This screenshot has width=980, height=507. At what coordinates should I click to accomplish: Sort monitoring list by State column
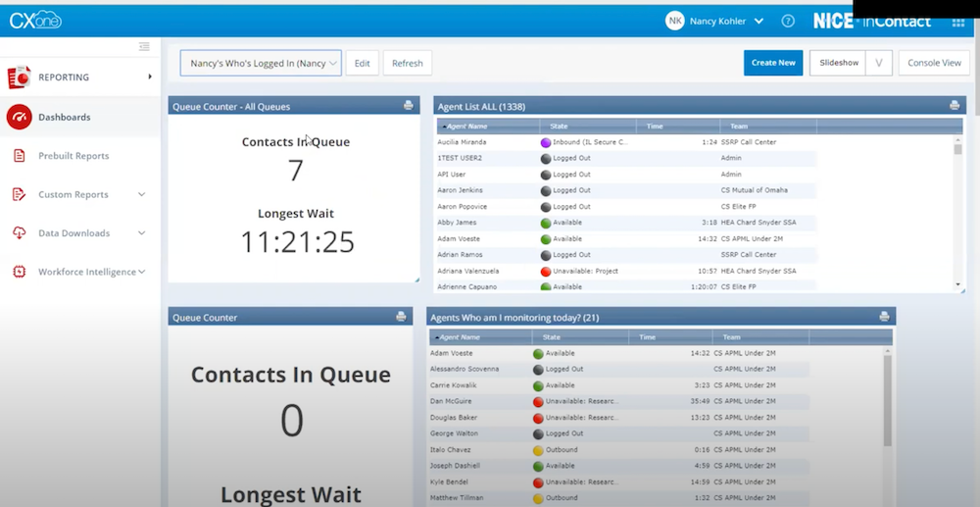pos(580,337)
